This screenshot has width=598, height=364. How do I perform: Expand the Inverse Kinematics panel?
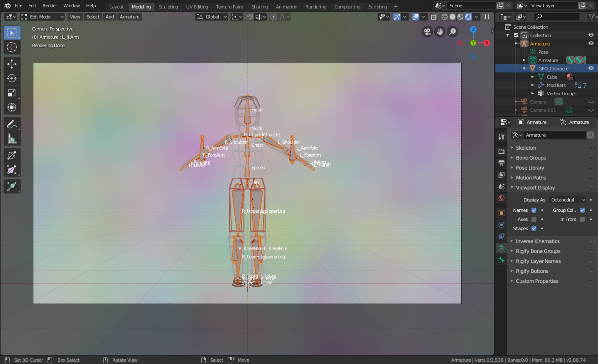click(538, 241)
